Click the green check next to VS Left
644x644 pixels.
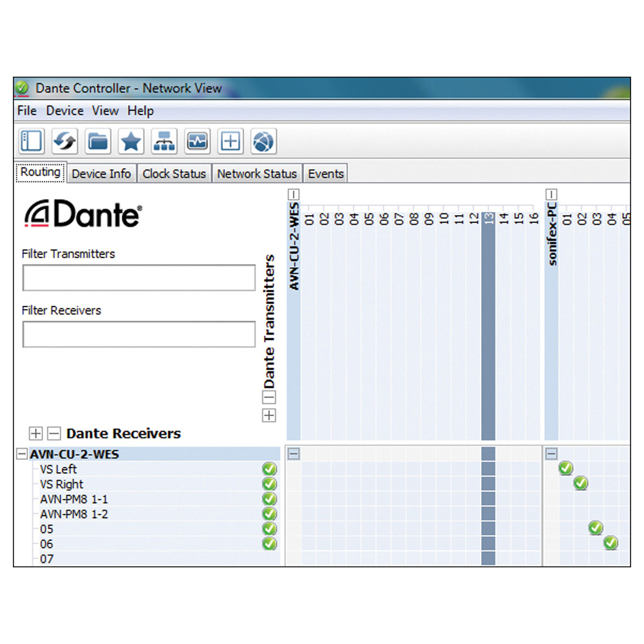pos(269,469)
